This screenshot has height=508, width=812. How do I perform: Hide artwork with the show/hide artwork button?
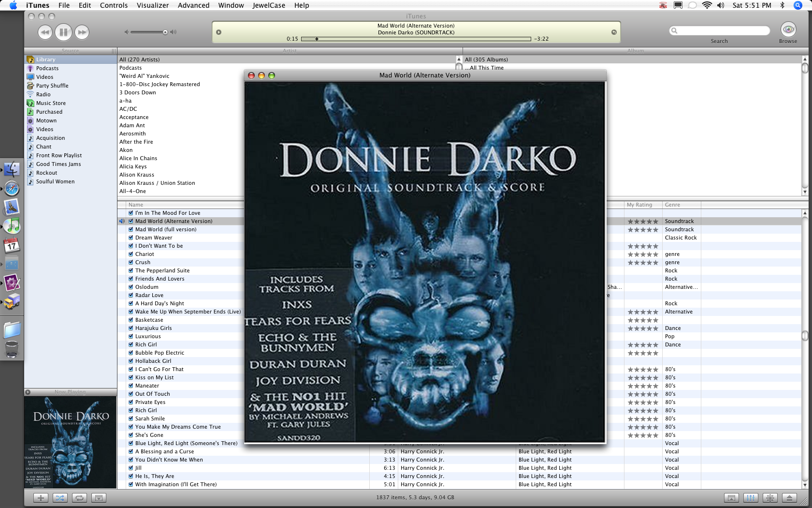(x=99, y=498)
